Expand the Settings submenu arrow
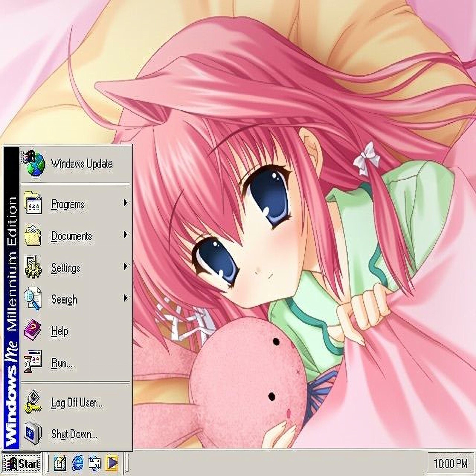Screen dimensions: 476x476 [x=126, y=266]
